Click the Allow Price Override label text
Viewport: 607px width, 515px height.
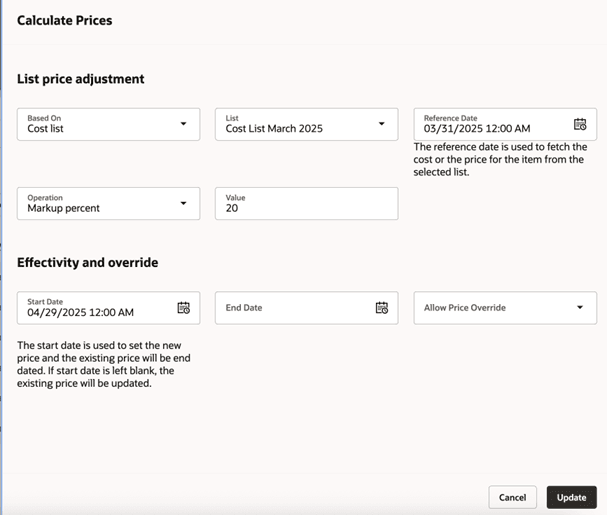pyautogui.click(x=465, y=308)
